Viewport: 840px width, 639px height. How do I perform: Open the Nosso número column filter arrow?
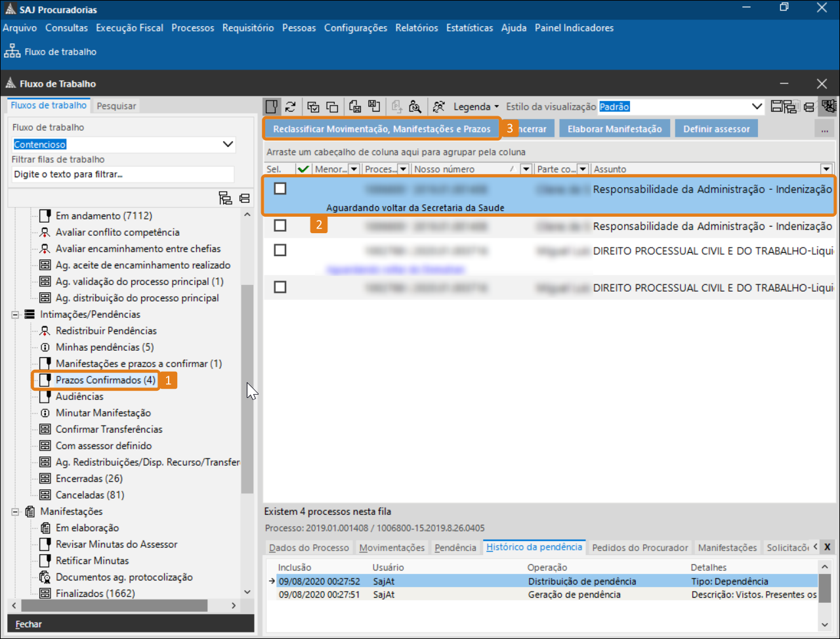526,169
